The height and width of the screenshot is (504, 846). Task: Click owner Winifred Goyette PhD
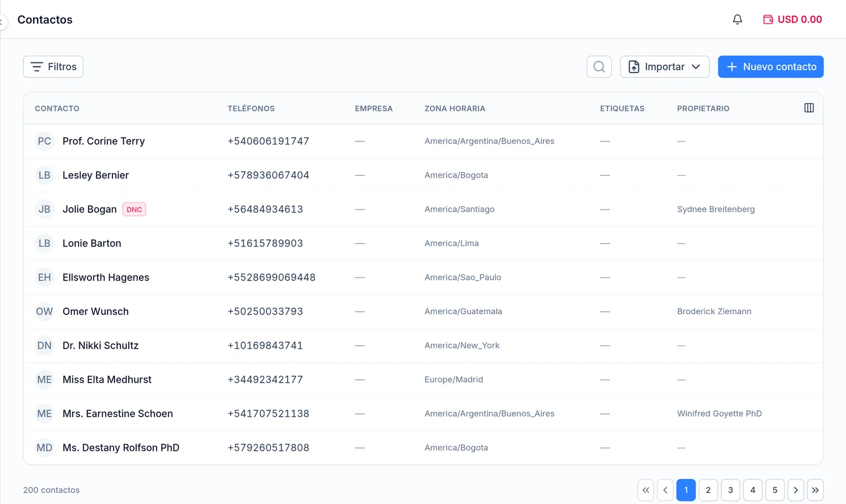click(x=720, y=414)
